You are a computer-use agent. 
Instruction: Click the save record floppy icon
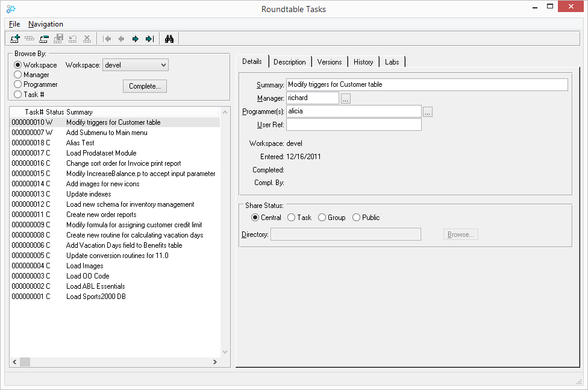[x=58, y=39]
